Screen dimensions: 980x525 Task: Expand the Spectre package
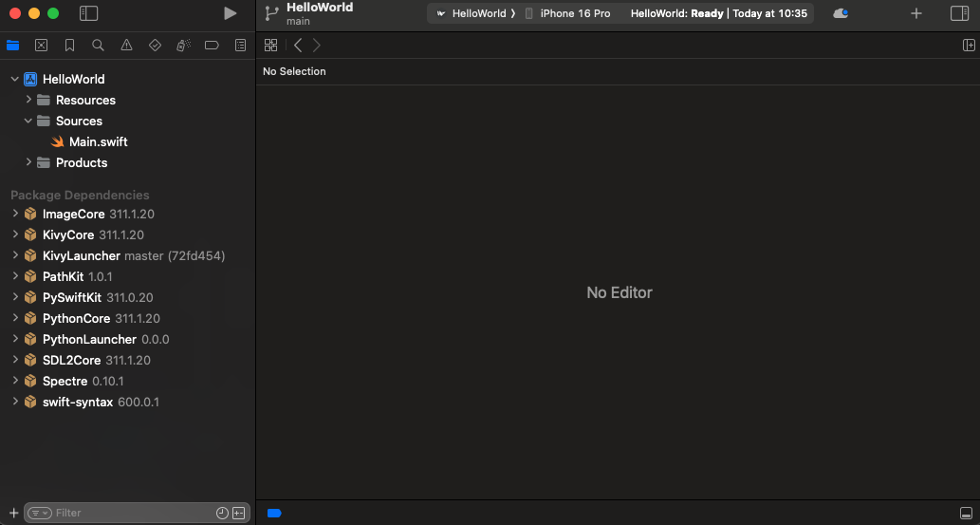(x=15, y=381)
